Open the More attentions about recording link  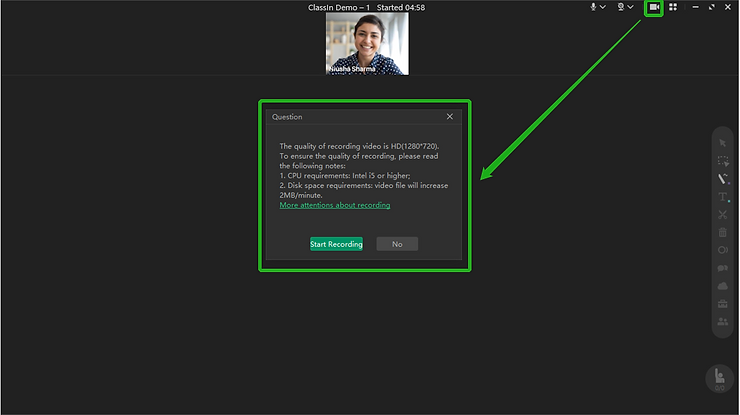click(x=335, y=205)
